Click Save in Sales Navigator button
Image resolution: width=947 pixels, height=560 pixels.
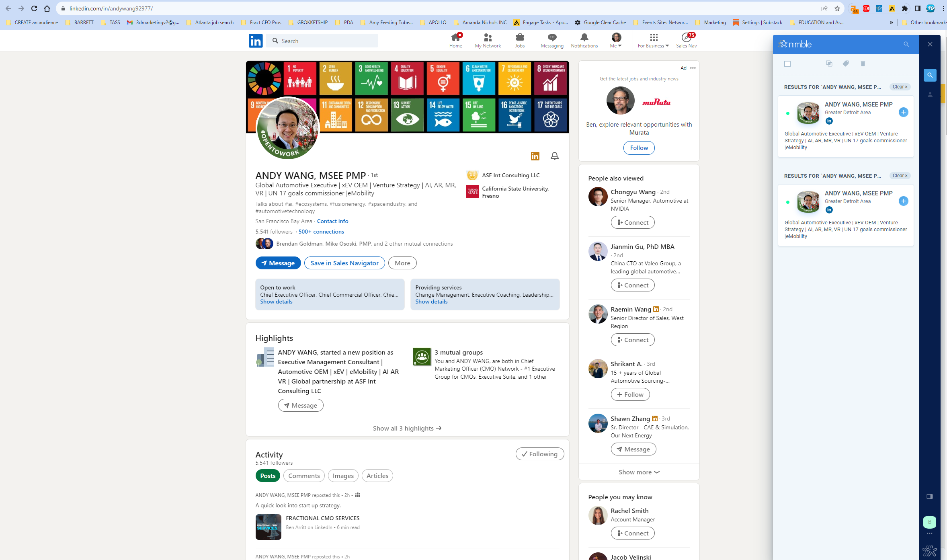(x=344, y=263)
